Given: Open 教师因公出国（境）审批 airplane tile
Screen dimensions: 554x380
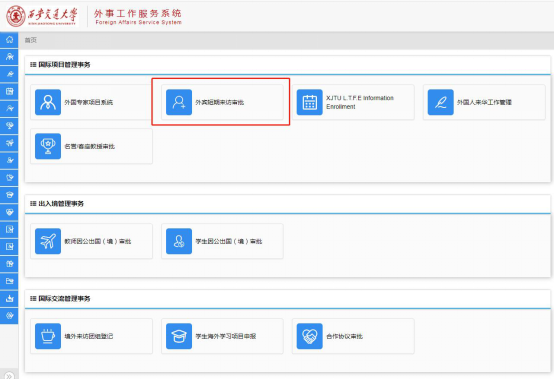Looking at the screenshot, I should 92,241.
